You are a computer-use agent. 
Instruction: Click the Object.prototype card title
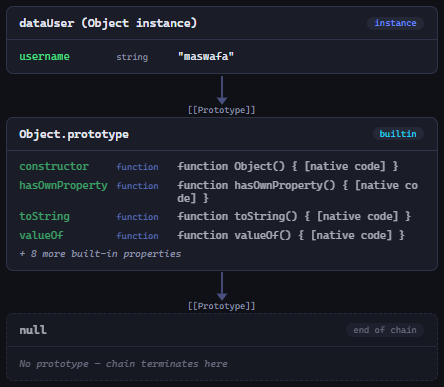[74, 134]
